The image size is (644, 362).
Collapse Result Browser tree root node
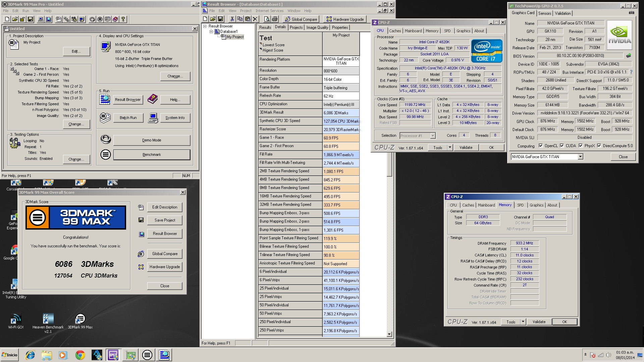point(205,26)
